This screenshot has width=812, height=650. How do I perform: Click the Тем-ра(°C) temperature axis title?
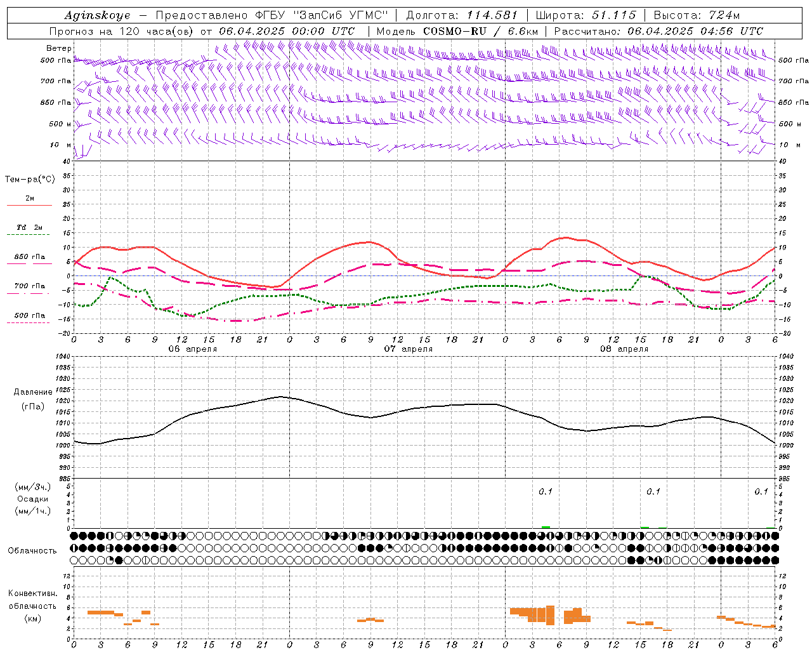coord(30,180)
